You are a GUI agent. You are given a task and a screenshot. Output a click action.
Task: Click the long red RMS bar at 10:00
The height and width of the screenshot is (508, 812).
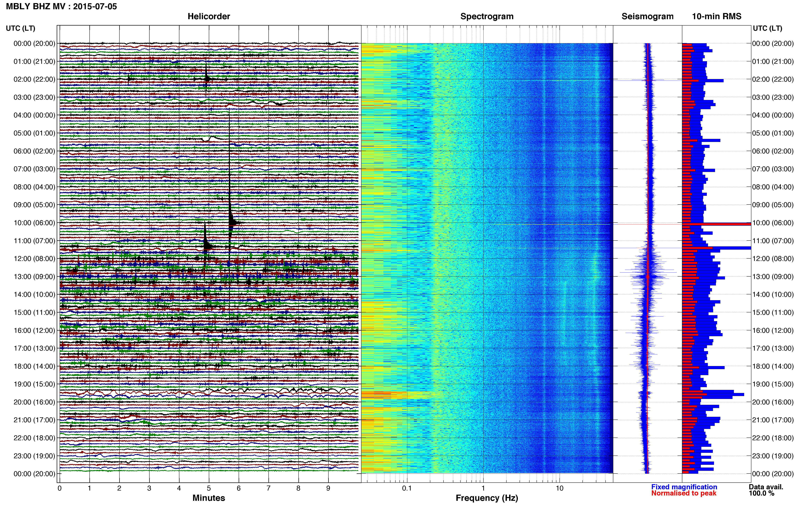(716, 224)
